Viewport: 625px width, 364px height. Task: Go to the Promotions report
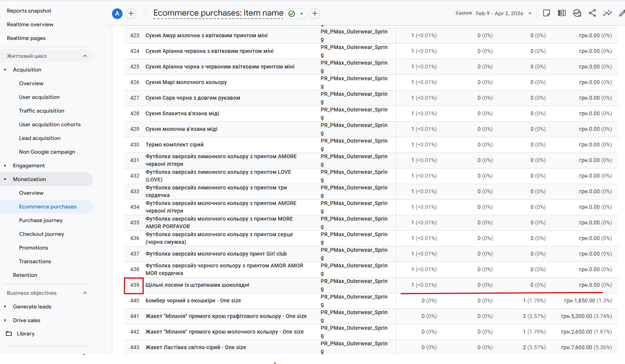[x=33, y=248]
